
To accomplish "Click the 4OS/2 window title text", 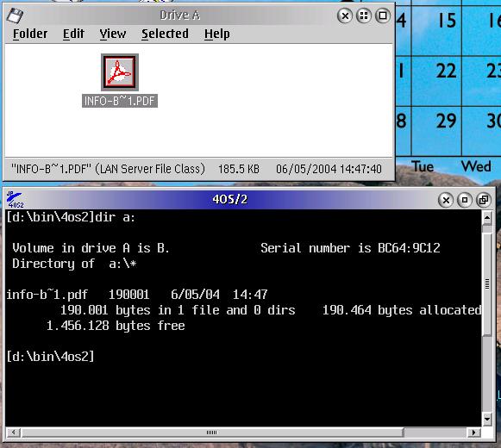I will [229, 199].
